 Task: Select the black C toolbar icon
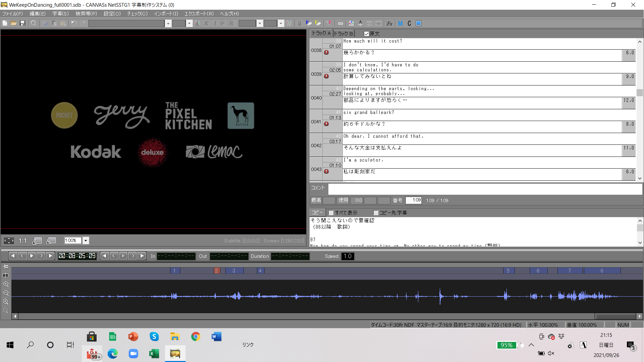[409, 23]
